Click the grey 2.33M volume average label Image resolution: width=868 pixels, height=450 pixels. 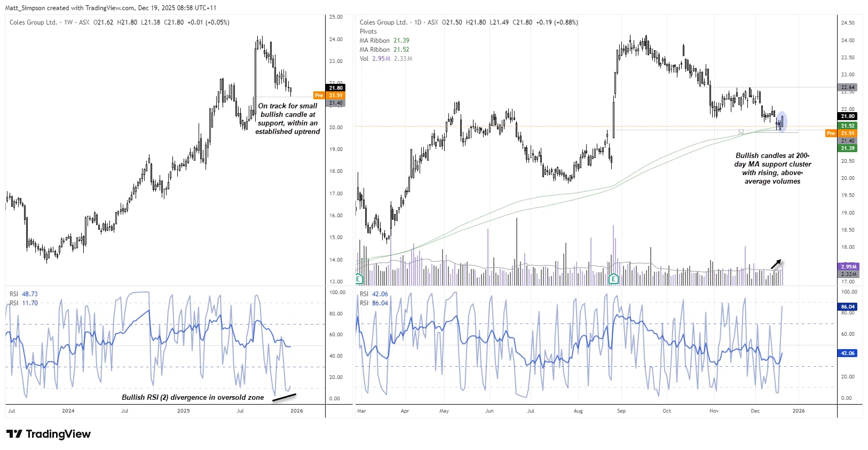point(848,274)
